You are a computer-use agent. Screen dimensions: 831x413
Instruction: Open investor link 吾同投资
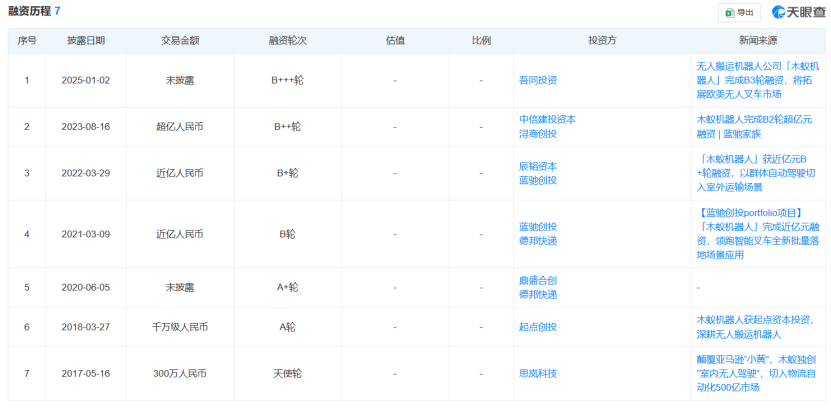coord(538,81)
